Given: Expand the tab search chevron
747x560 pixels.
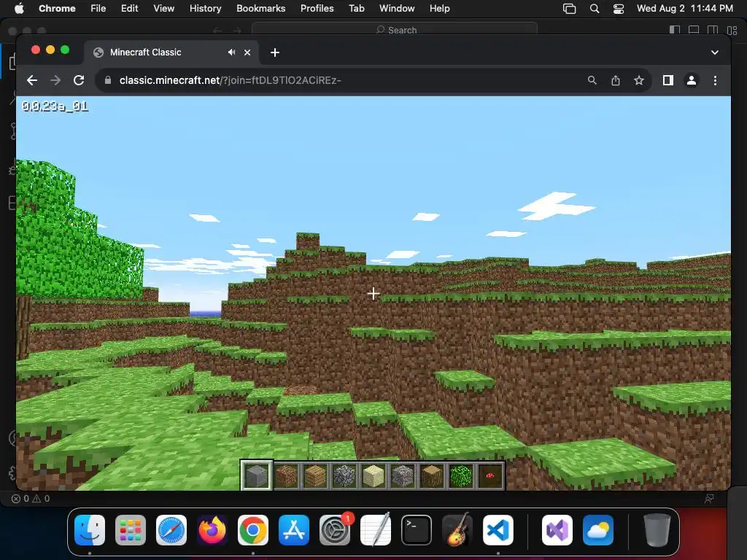Looking at the screenshot, I should click(715, 52).
